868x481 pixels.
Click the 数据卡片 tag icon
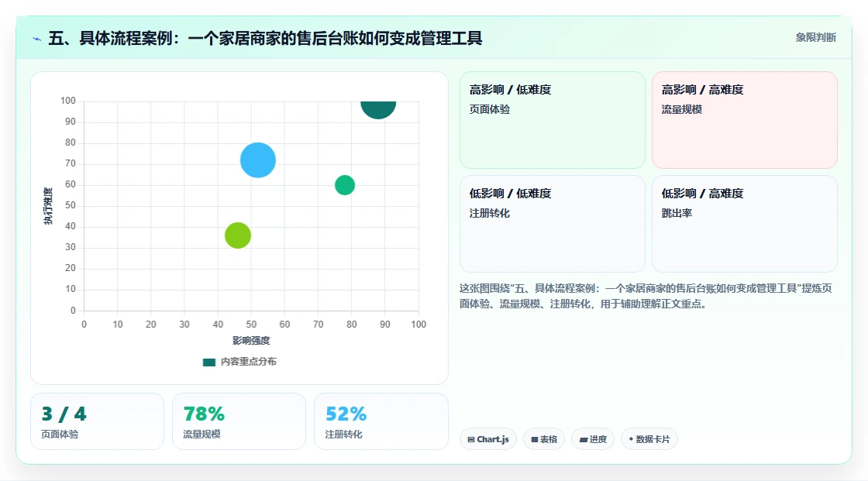[x=631, y=439]
